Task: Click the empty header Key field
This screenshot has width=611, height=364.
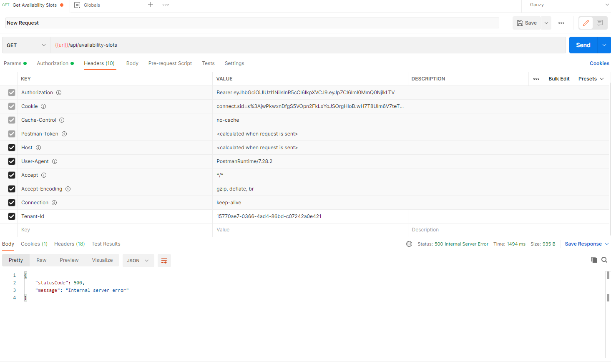Action: point(115,230)
